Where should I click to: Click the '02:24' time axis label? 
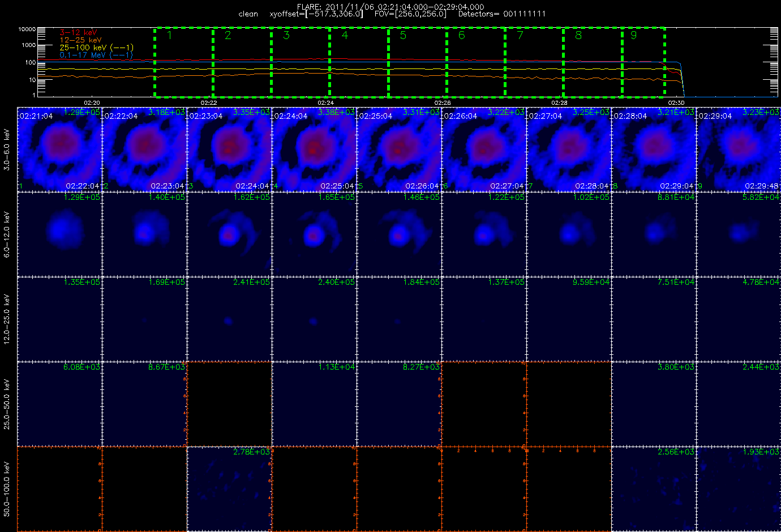pyautogui.click(x=325, y=102)
